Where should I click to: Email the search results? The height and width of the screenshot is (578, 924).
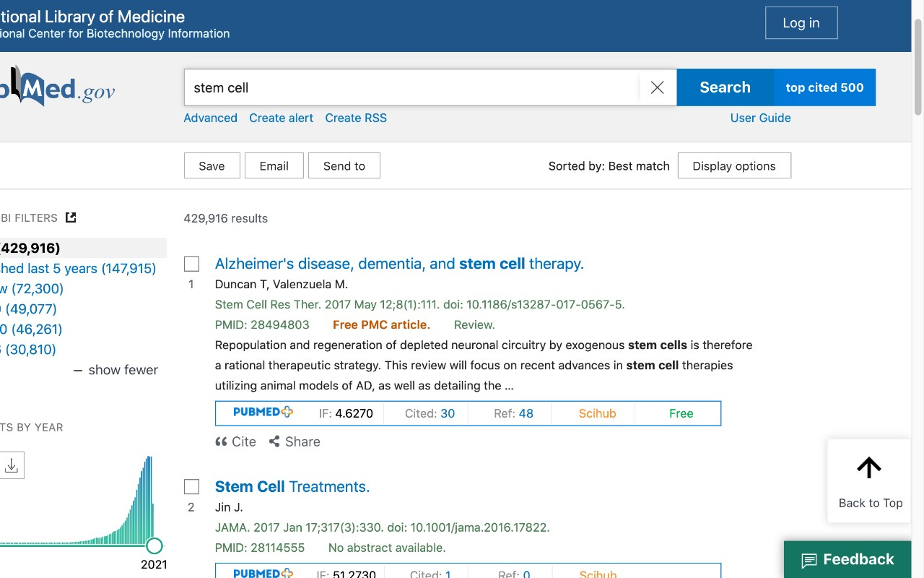point(274,165)
